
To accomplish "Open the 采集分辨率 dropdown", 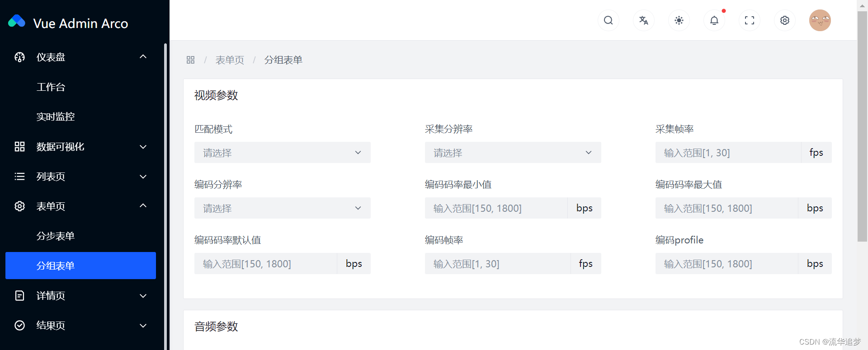I will 513,153.
